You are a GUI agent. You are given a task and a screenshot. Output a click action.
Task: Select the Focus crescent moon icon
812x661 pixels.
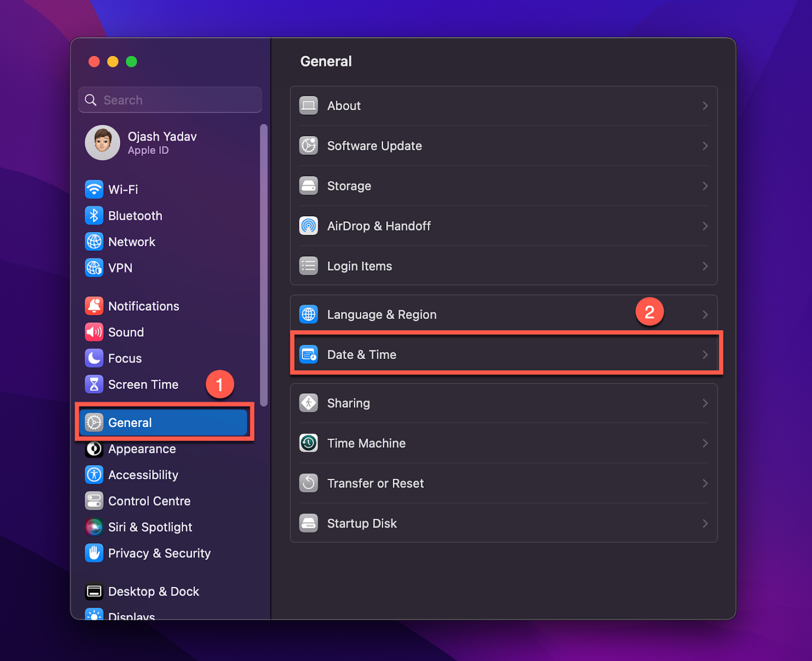tap(94, 358)
